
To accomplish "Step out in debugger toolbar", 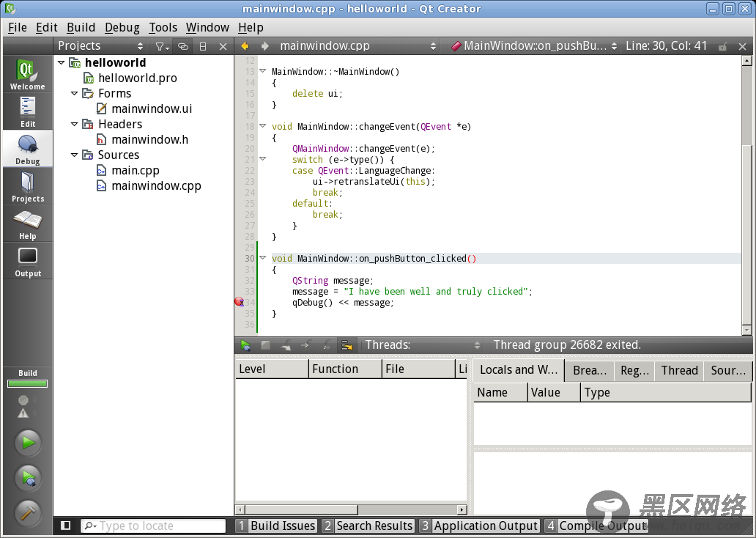I will tap(327, 345).
